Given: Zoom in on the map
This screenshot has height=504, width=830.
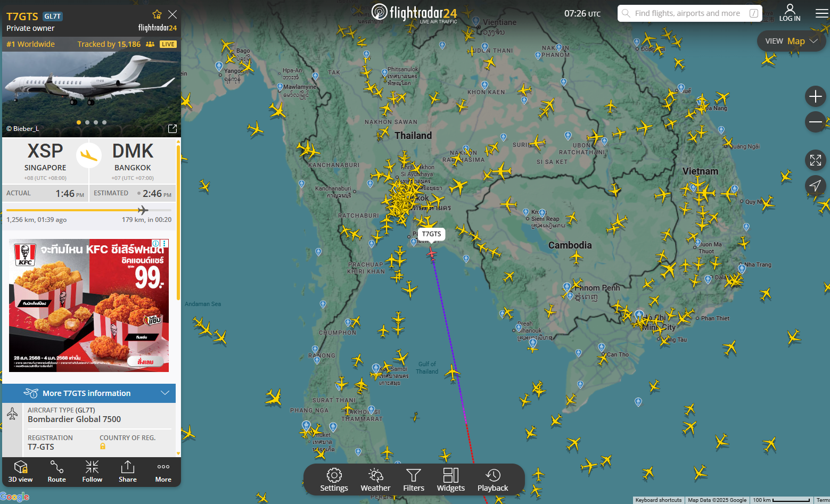Looking at the screenshot, I should [815, 96].
